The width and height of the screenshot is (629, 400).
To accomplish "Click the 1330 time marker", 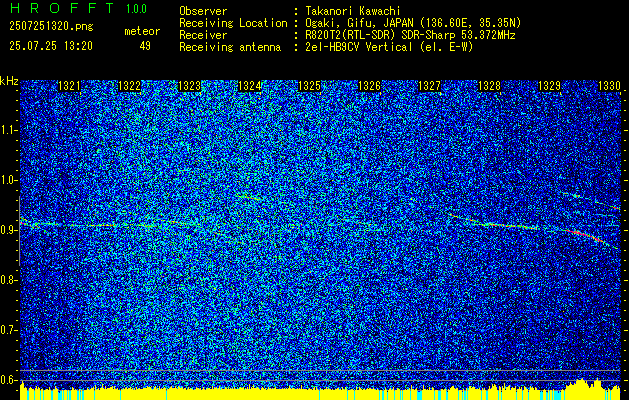I will point(609,86).
